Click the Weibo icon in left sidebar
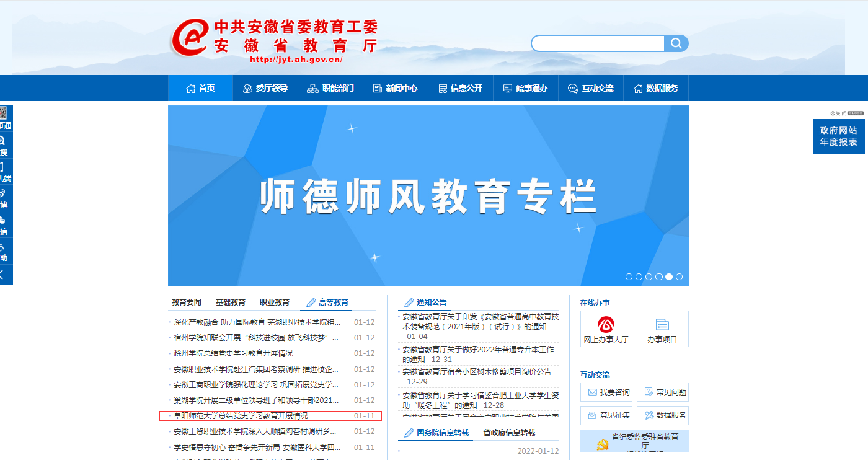 (3, 193)
